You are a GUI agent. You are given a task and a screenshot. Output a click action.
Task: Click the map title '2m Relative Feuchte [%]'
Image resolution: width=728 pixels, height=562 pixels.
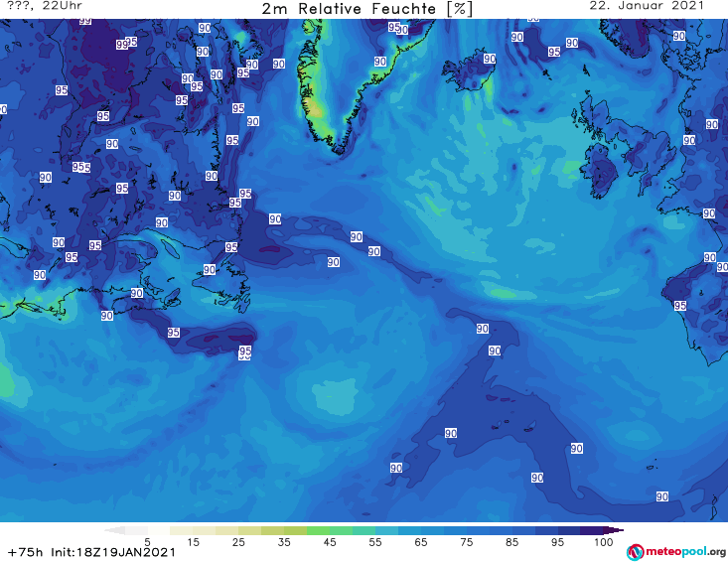(x=366, y=9)
